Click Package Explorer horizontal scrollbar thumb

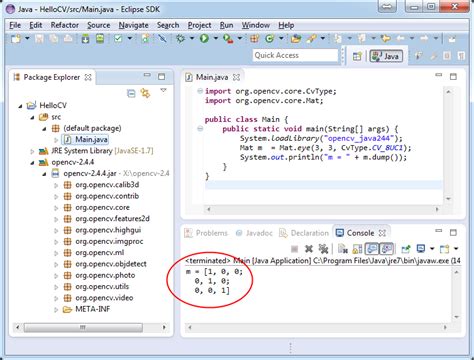coord(83,327)
